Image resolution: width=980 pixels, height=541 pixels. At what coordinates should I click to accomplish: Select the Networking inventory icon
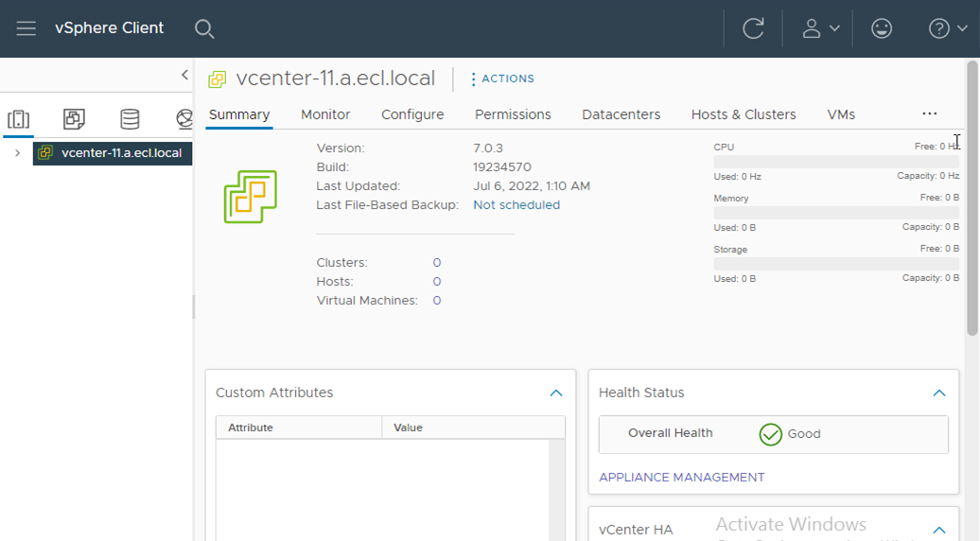[x=184, y=118]
